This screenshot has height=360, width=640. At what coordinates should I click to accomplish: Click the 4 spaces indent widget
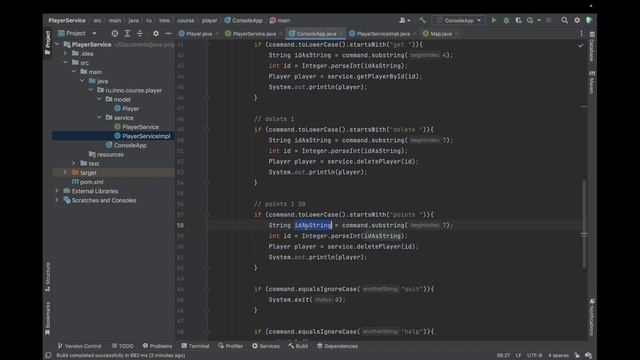(558, 356)
